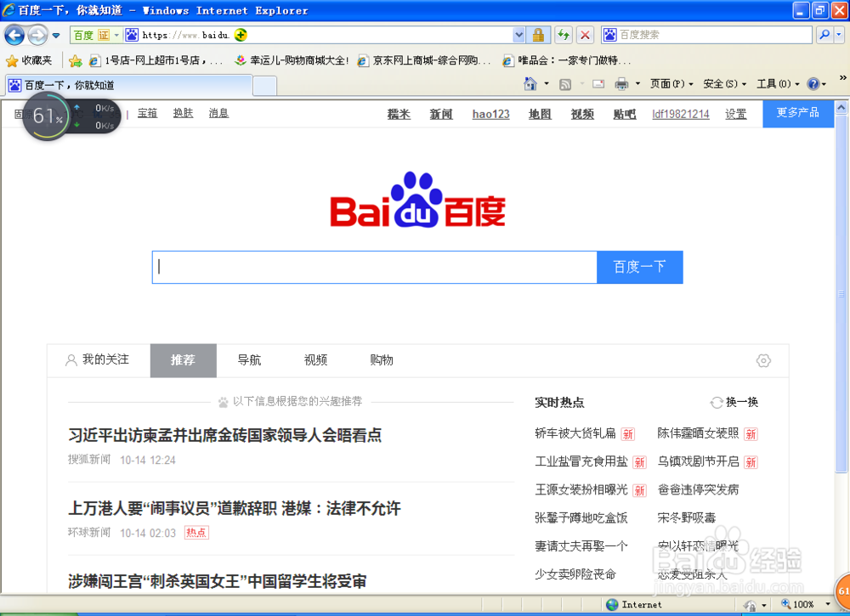
Task: Expand the address bar URL history dropdown
Action: click(518, 35)
